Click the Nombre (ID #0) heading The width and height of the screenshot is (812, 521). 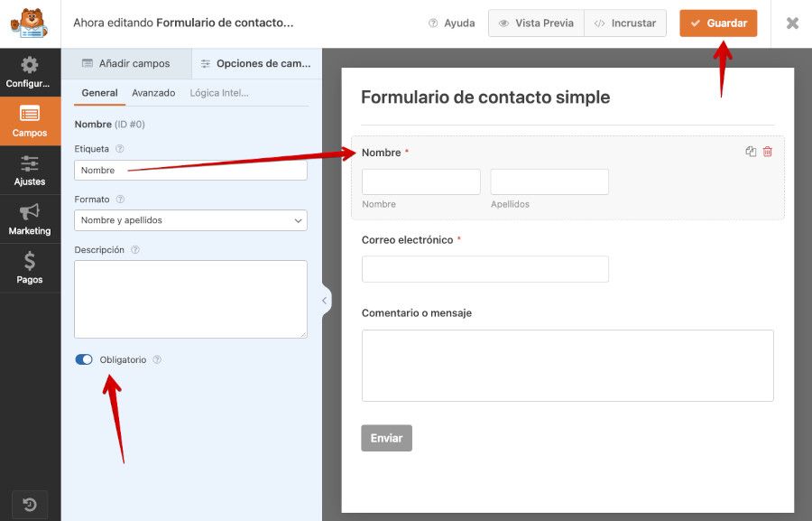coord(110,125)
